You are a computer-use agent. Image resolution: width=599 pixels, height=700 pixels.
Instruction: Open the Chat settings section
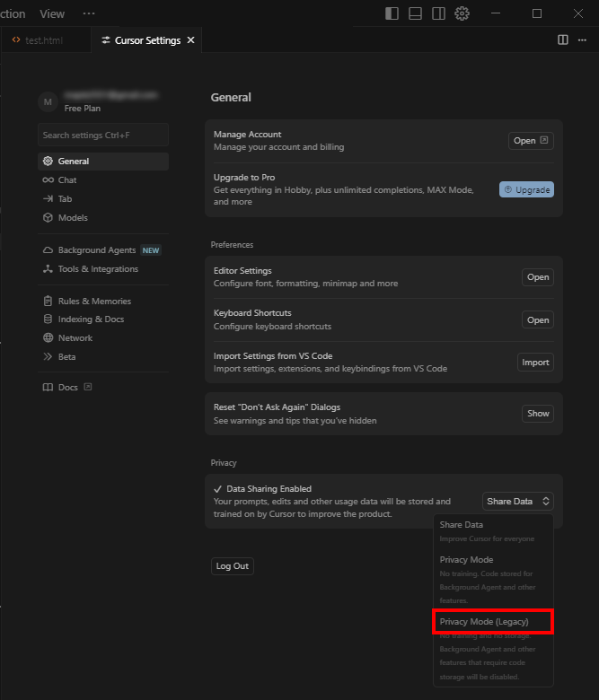coord(103,179)
